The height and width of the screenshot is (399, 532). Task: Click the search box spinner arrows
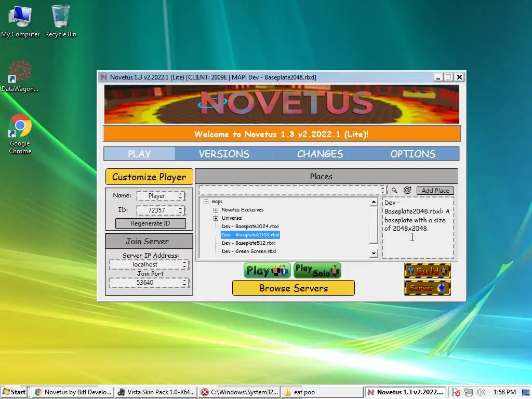pos(383,190)
